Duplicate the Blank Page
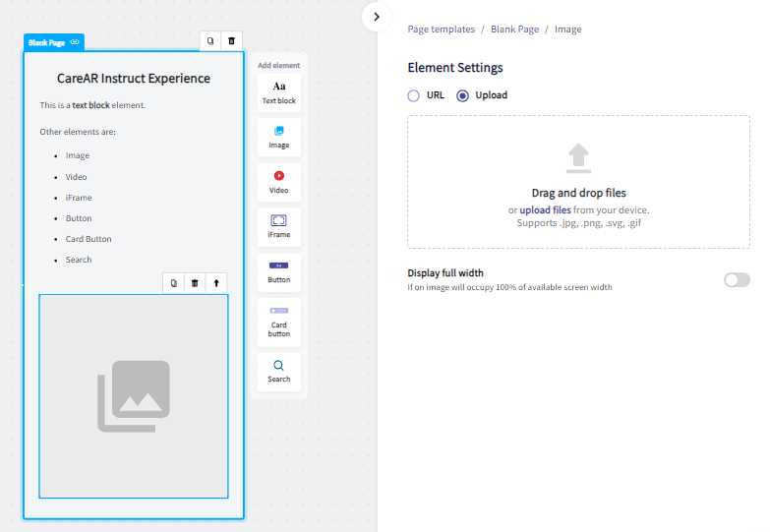 [x=210, y=40]
